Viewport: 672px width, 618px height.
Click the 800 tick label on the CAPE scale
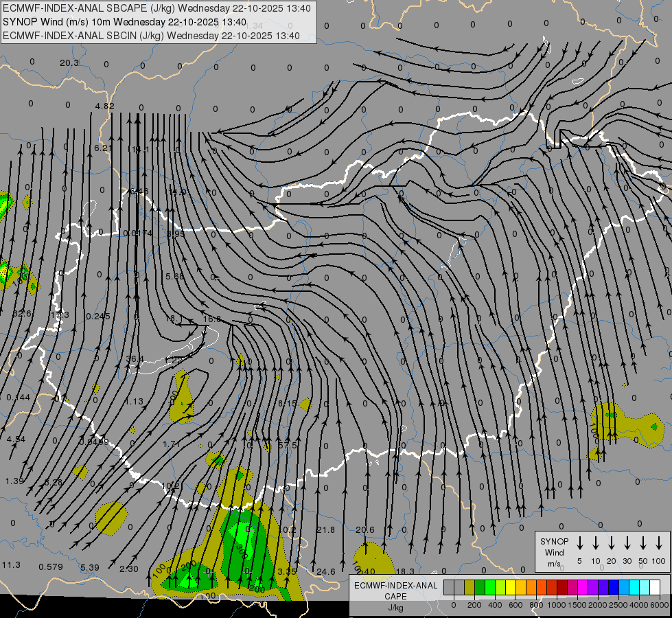tap(536, 605)
